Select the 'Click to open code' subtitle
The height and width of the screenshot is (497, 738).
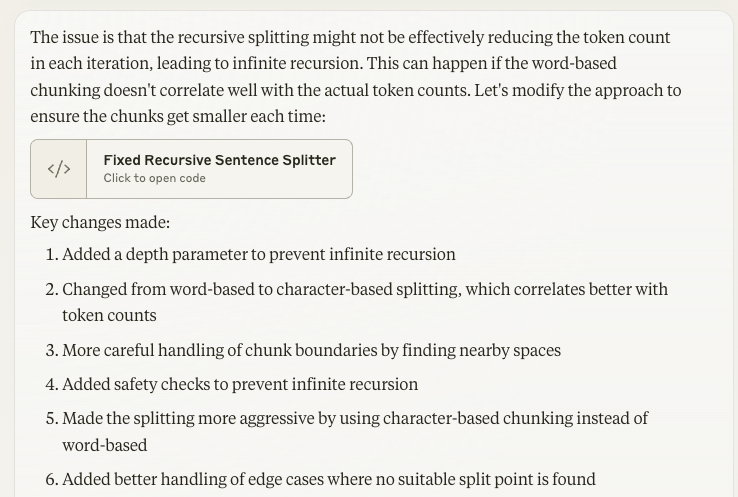(x=154, y=178)
